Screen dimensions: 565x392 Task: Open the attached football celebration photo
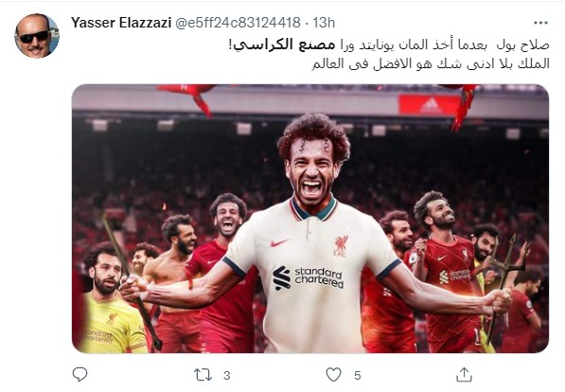click(310, 219)
